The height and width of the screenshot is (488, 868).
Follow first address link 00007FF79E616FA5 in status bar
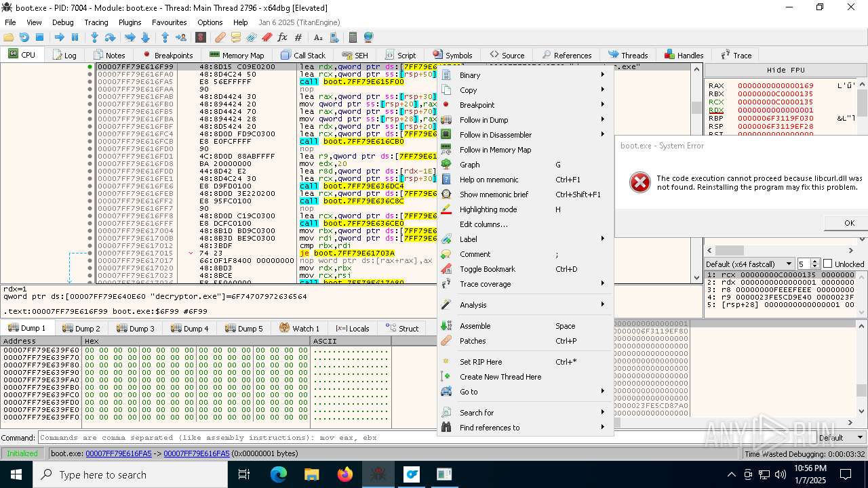(119, 453)
